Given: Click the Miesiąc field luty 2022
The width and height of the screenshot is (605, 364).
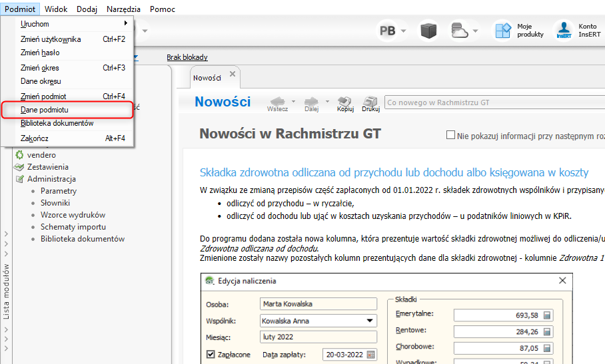Looking at the screenshot, I should pos(318,337).
